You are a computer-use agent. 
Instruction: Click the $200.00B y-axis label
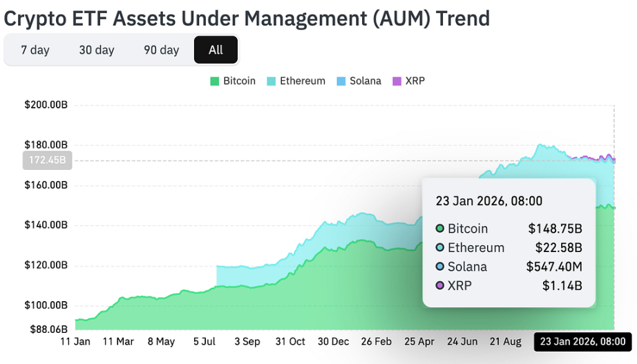tap(47, 105)
